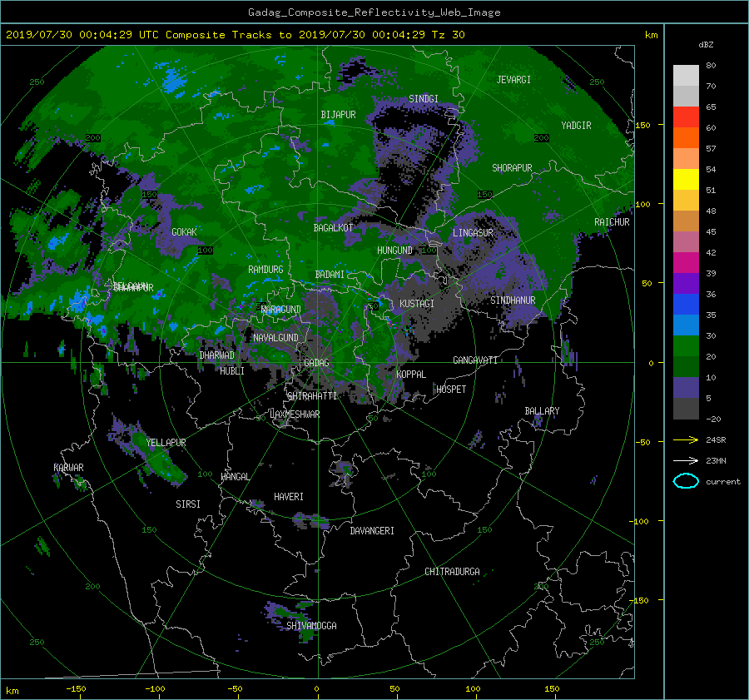Select the NAVALGUND city label
Viewport: 749px width, 700px height.
click(x=275, y=338)
